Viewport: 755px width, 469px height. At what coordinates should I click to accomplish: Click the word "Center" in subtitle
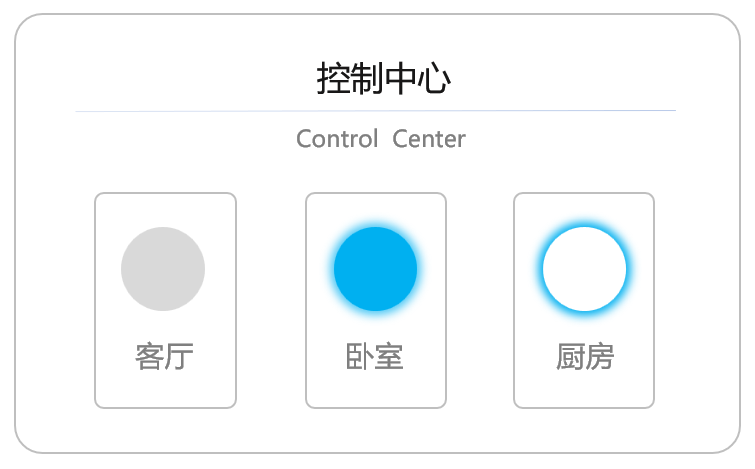pyautogui.click(x=429, y=139)
